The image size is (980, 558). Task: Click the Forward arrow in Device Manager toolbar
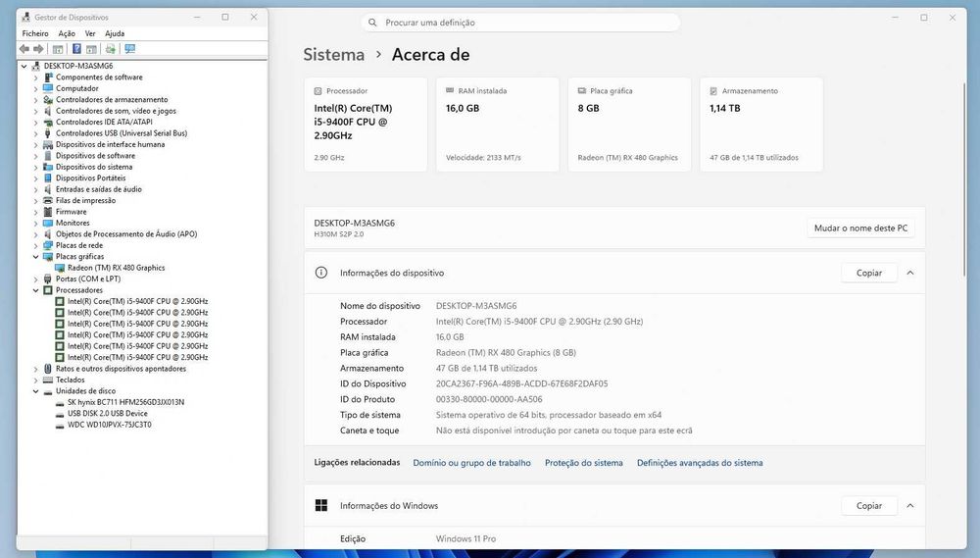(x=38, y=49)
